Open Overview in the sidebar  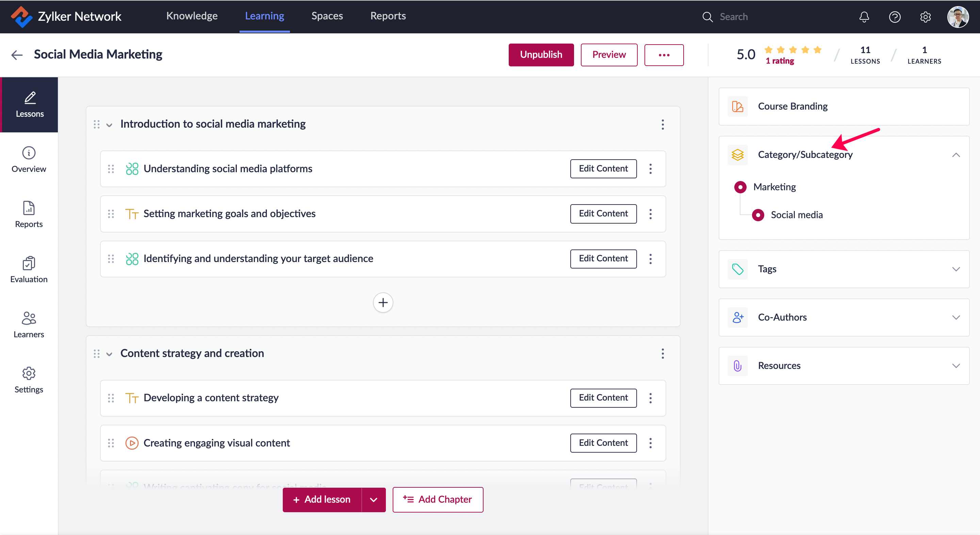(29, 159)
